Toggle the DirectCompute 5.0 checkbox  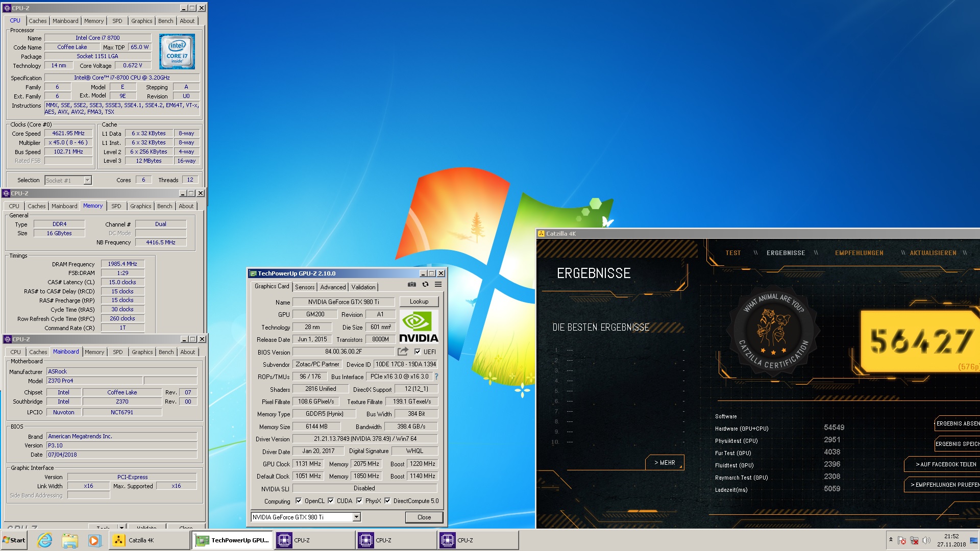387,500
